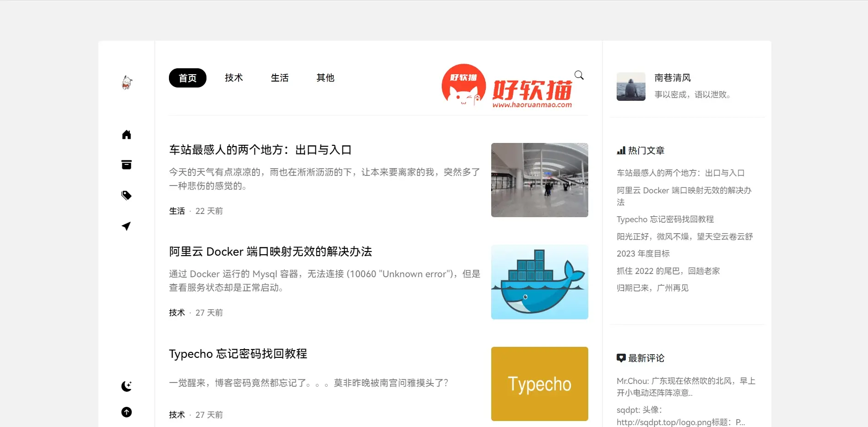Click the yellow Typecho thumbnail
The height and width of the screenshot is (427, 868).
point(539,383)
